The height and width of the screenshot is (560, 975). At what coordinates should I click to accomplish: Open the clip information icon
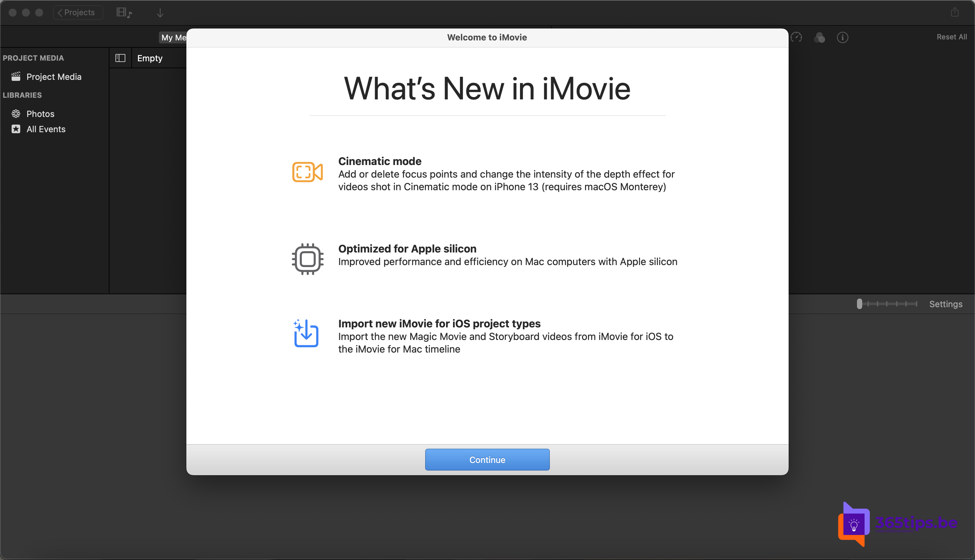(843, 37)
